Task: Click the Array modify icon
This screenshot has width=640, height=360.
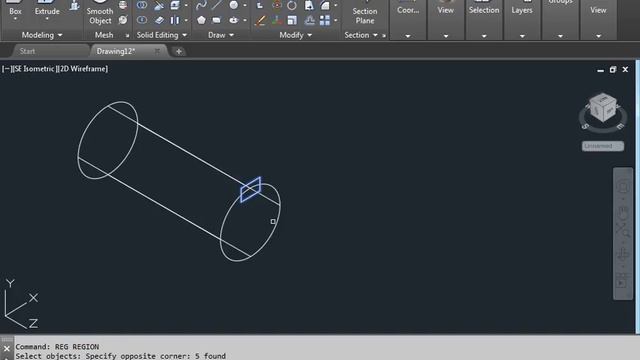Action: (325, 20)
